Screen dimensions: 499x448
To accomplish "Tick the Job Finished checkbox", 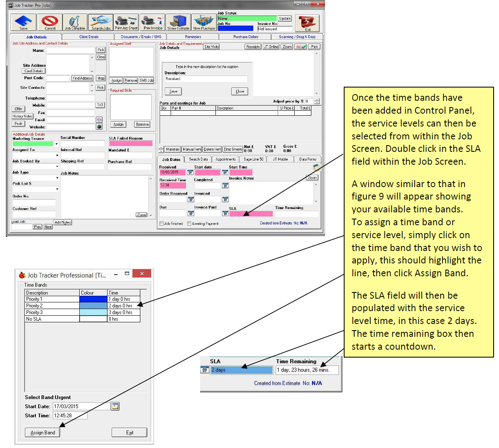I will 161,224.
